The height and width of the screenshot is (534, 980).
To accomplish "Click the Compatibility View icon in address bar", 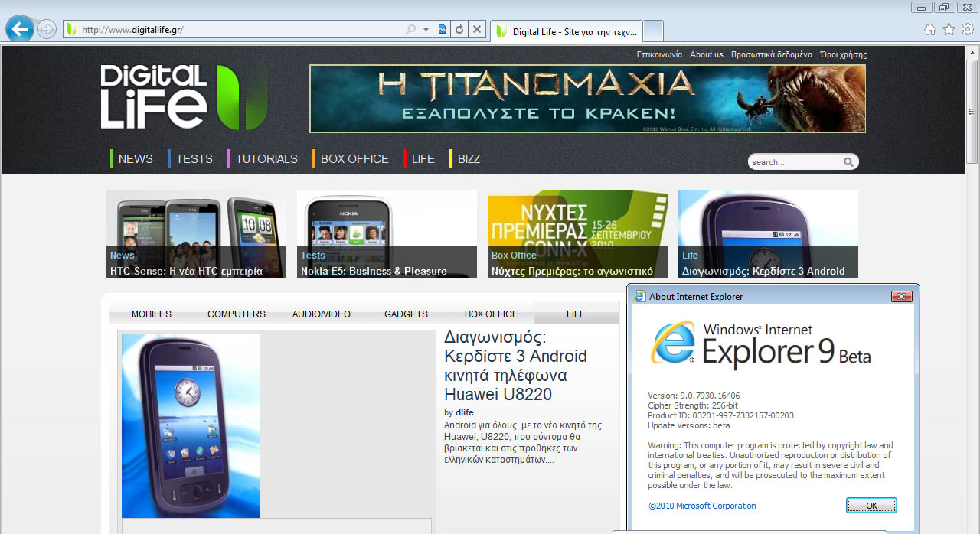I will click(442, 30).
